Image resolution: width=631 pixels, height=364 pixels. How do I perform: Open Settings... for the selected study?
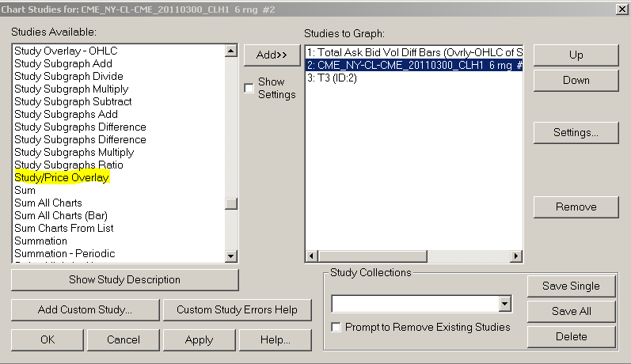(x=576, y=133)
